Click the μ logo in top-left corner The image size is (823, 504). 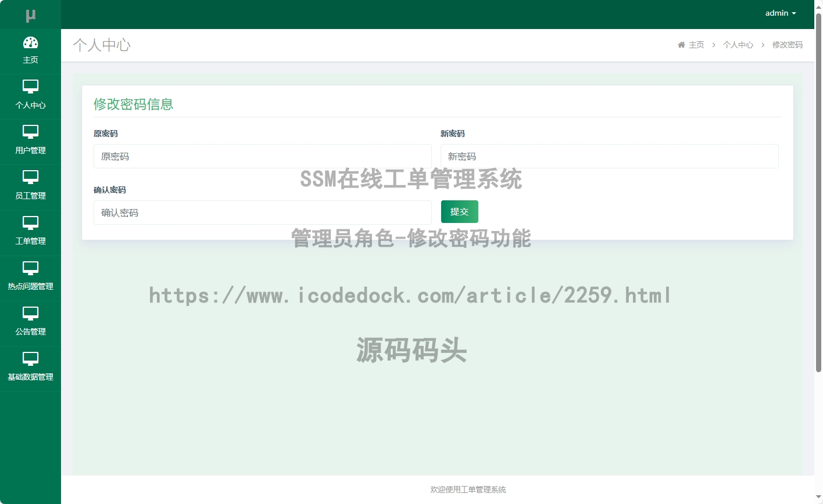(x=30, y=16)
